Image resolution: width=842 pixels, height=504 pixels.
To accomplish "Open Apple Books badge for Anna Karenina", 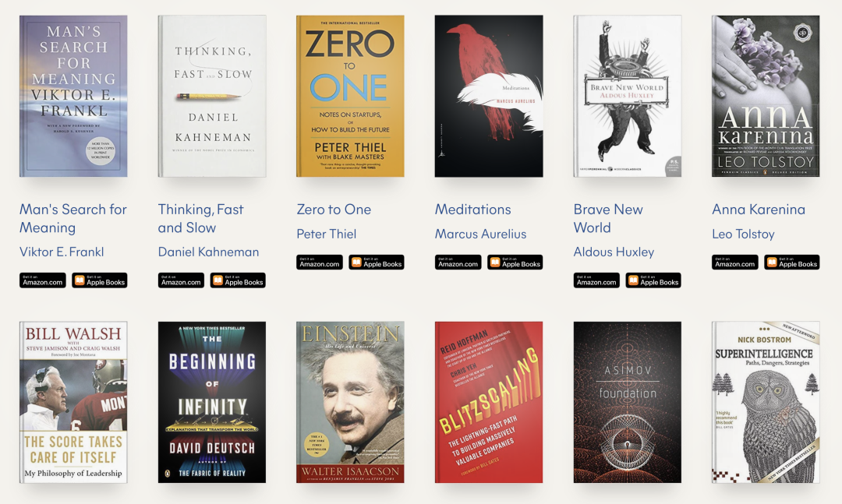I will (x=792, y=263).
